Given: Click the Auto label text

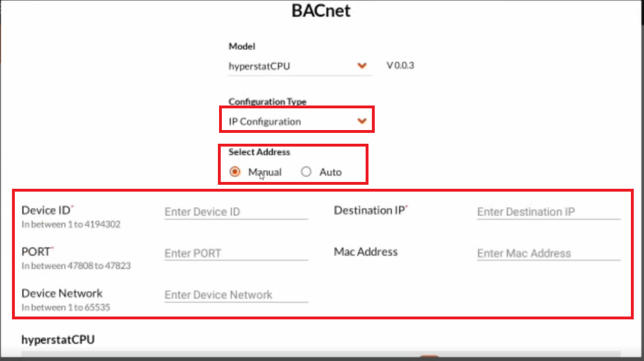Looking at the screenshot, I should click(331, 172).
